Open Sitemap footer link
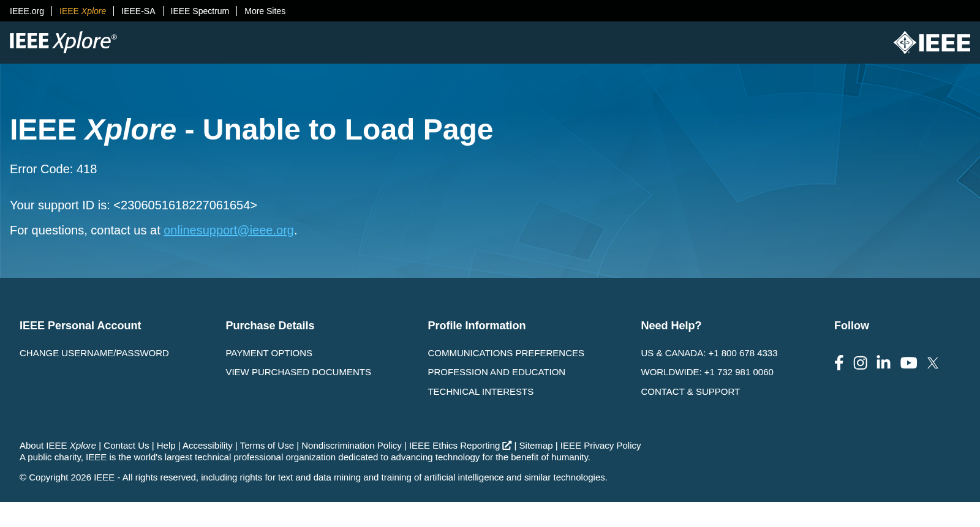 536,446
